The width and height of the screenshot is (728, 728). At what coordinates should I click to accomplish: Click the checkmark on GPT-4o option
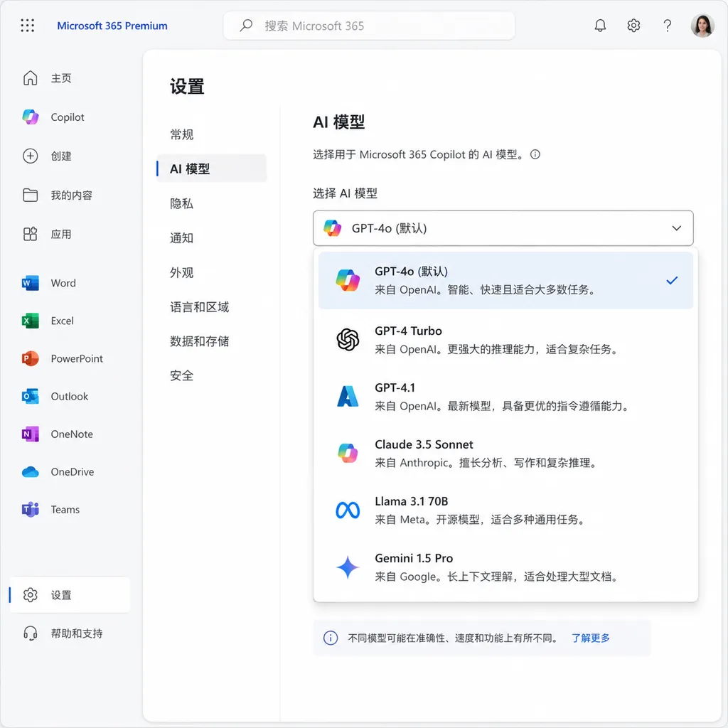(x=671, y=280)
